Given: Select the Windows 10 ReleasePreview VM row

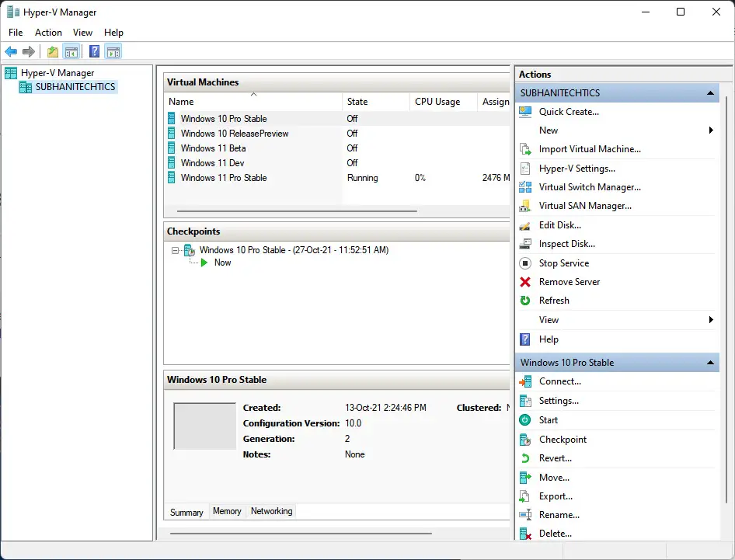Looking at the screenshot, I should point(336,134).
